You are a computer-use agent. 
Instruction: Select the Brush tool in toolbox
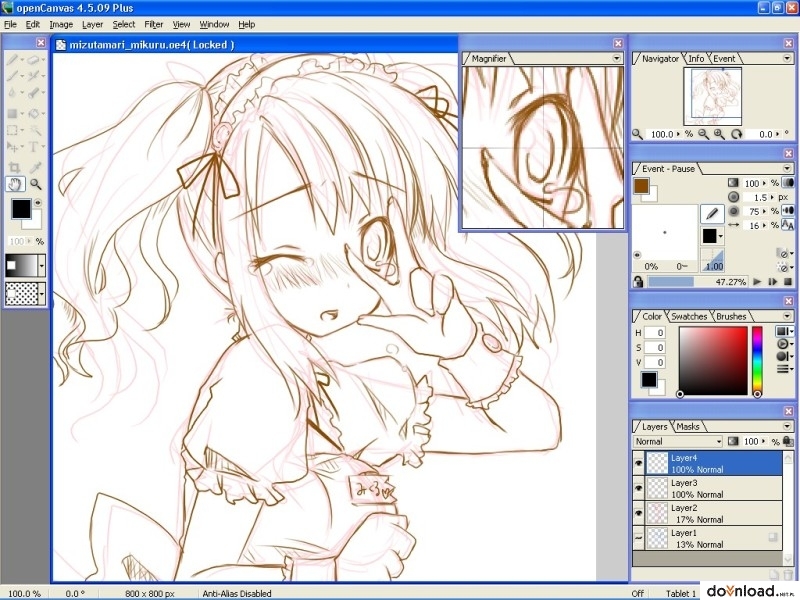click(12, 76)
